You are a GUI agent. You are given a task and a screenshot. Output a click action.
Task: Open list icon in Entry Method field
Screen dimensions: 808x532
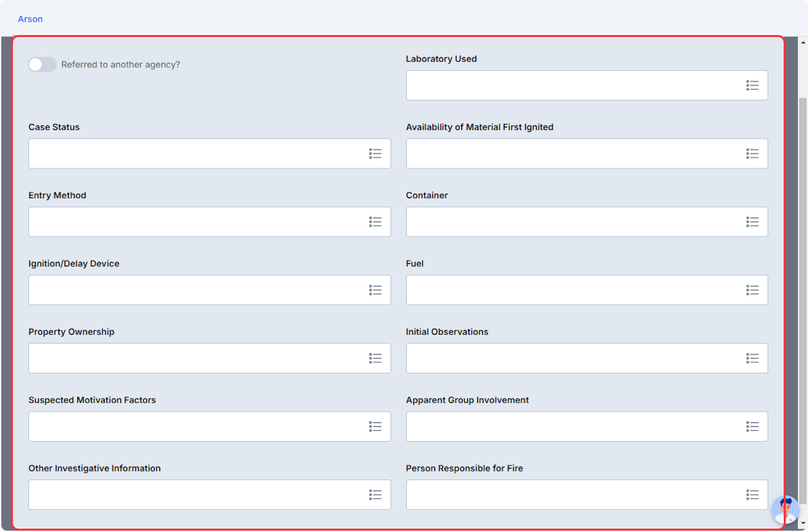pyautogui.click(x=375, y=222)
